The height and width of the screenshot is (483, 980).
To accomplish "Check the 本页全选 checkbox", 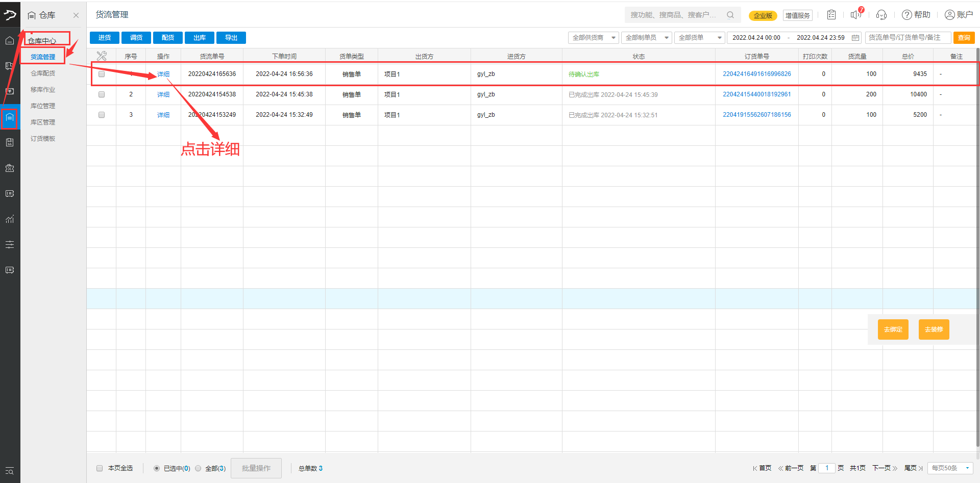I will 100,468.
